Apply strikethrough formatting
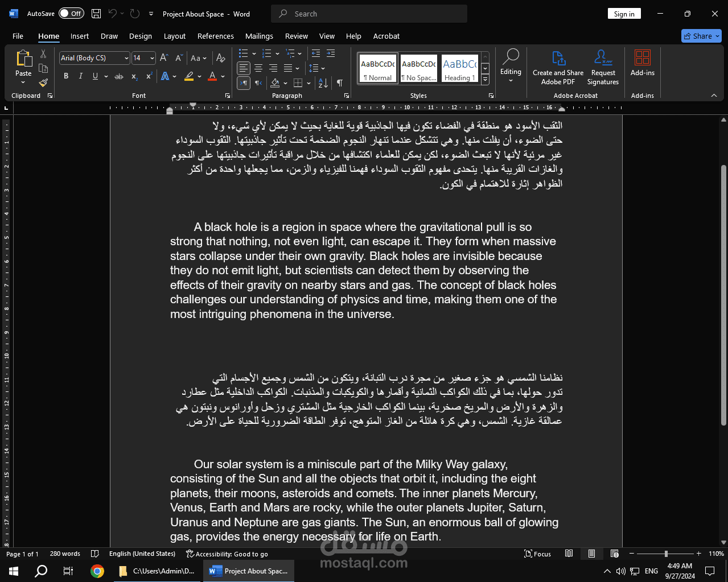This screenshot has width=728, height=582. point(119,76)
